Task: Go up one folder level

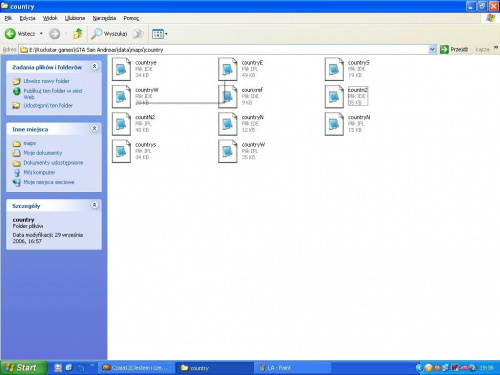Action: 78,34
